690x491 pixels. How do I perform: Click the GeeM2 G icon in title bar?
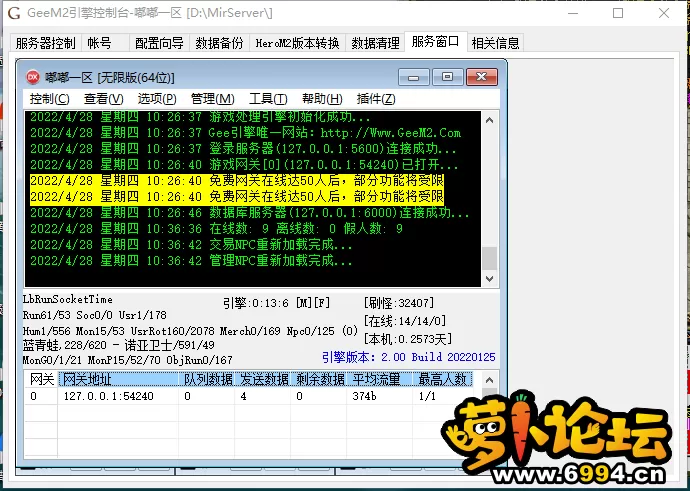click(x=14, y=13)
